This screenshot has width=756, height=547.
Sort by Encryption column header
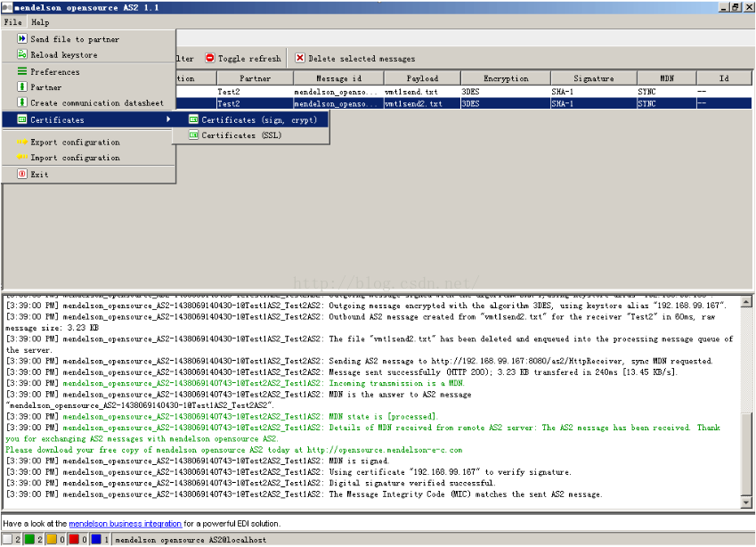coord(506,78)
